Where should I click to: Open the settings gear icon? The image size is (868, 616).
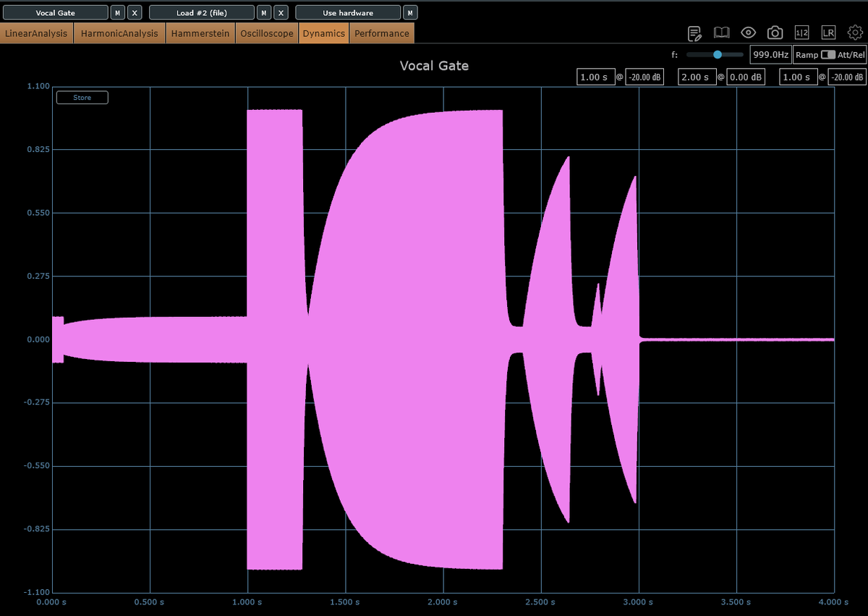pos(856,33)
